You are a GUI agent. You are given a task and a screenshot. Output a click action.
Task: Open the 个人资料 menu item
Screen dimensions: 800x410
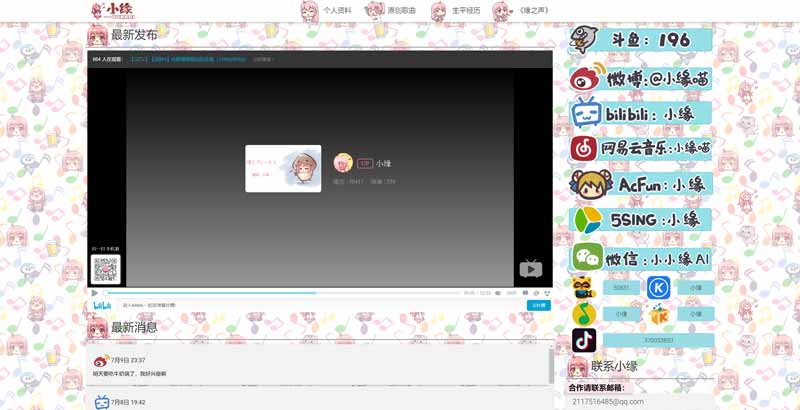[x=337, y=10]
